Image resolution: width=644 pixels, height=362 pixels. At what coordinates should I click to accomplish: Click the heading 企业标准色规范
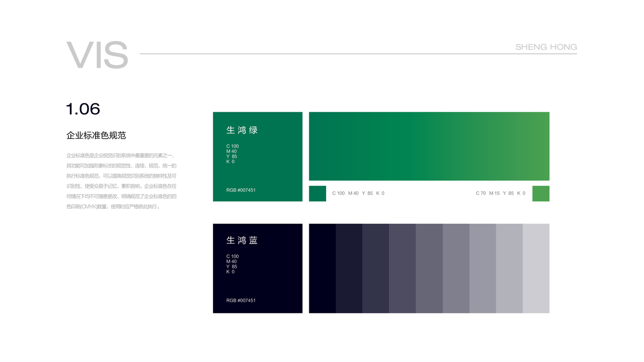point(96,135)
